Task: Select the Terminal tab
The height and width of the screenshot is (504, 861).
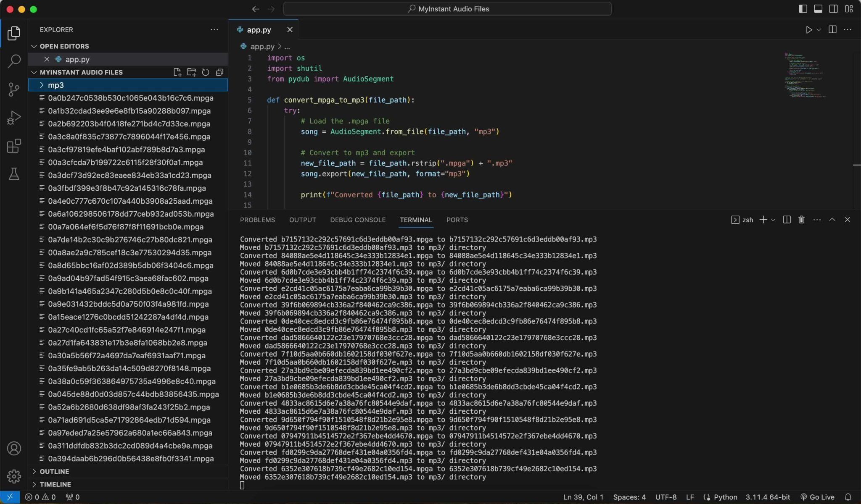Action: click(416, 220)
